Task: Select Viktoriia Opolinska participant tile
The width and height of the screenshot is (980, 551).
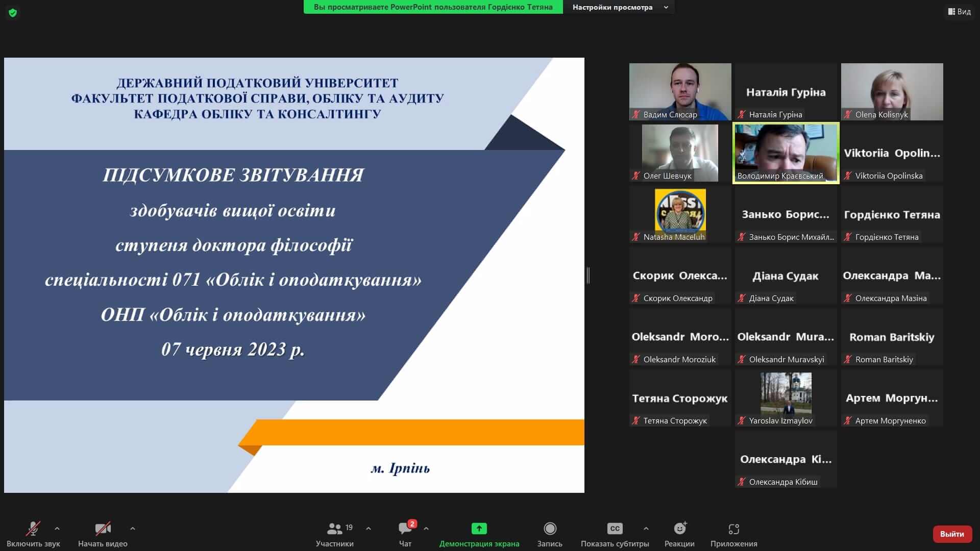Action: [x=892, y=153]
